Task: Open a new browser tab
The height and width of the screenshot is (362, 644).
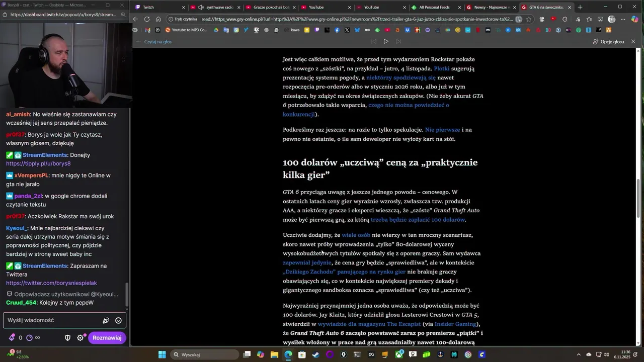Action: 580,7
